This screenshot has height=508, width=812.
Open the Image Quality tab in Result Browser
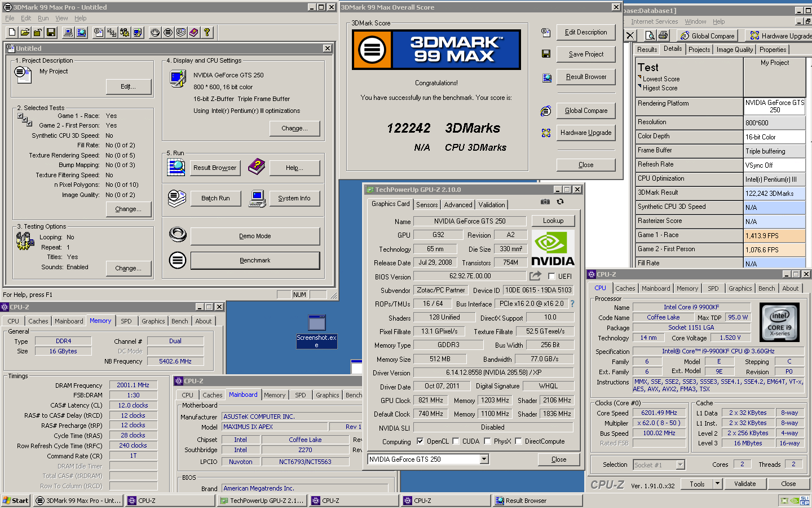(x=735, y=50)
